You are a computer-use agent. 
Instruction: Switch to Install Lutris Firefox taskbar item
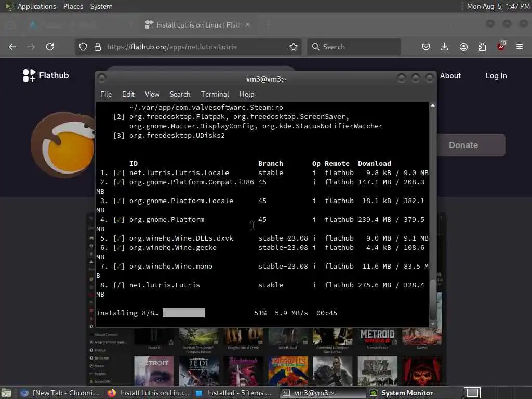tap(149, 393)
